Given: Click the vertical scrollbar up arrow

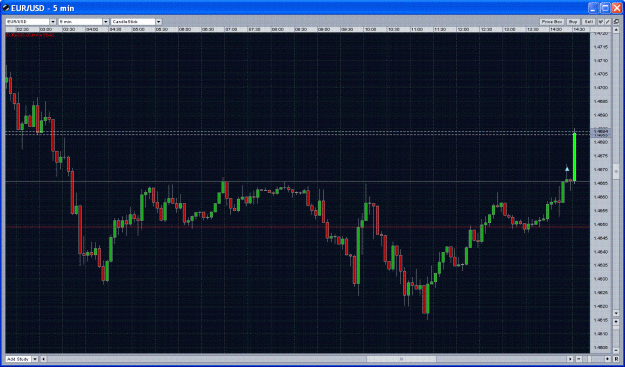Looking at the screenshot, I should [616, 30].
